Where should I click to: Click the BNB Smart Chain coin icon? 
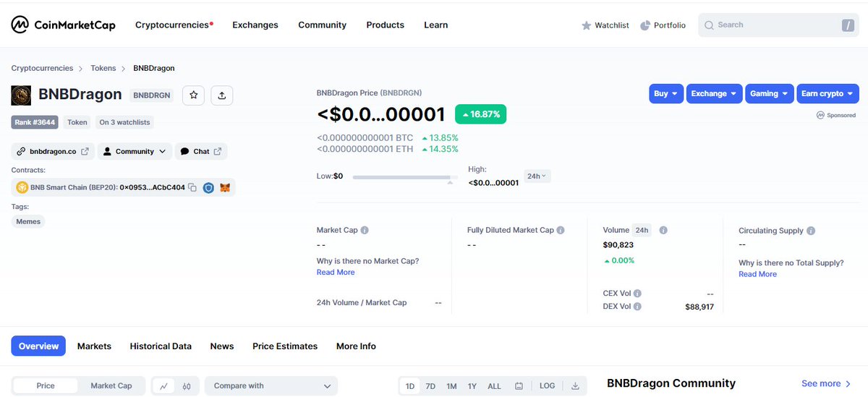22,187
